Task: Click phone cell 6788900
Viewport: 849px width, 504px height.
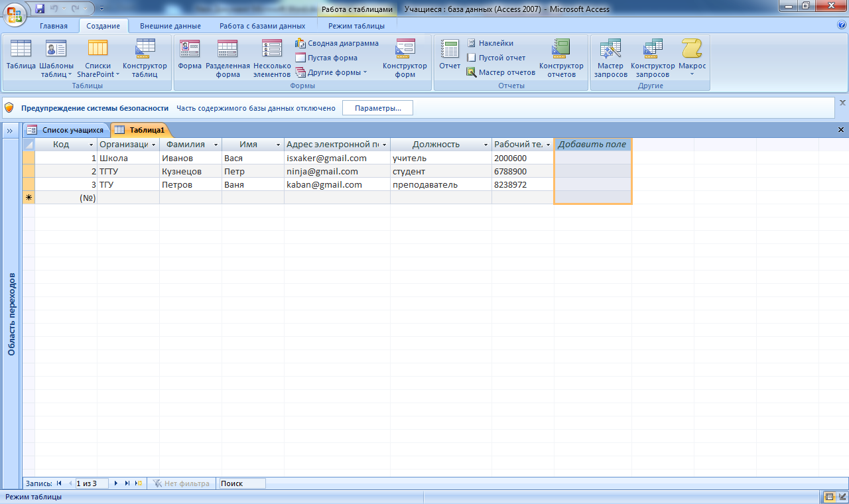Action: (523, 171)
